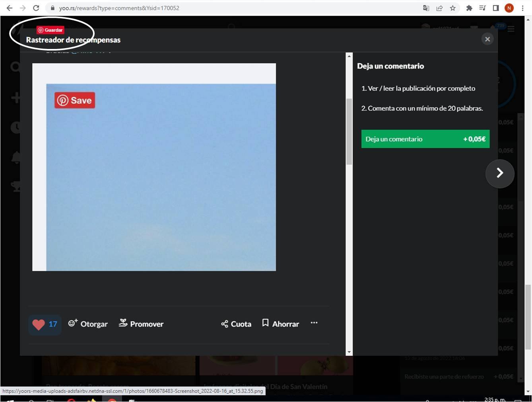Open the Chrome three-dot menu
This screenshot has height=402, width=532.
tap(522, 8)
